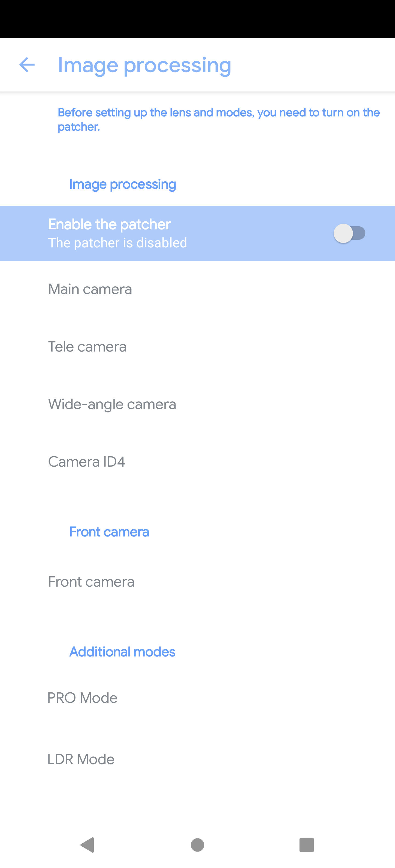This screenshot has width=395, height=868.
Task: Tap the Front camera section header
Action: click(109, 532)
